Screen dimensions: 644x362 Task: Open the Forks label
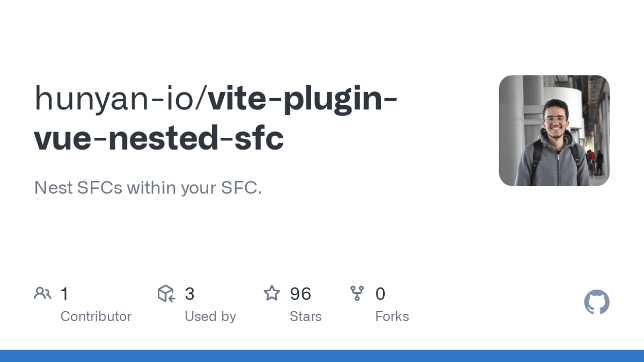coord(392,316)
